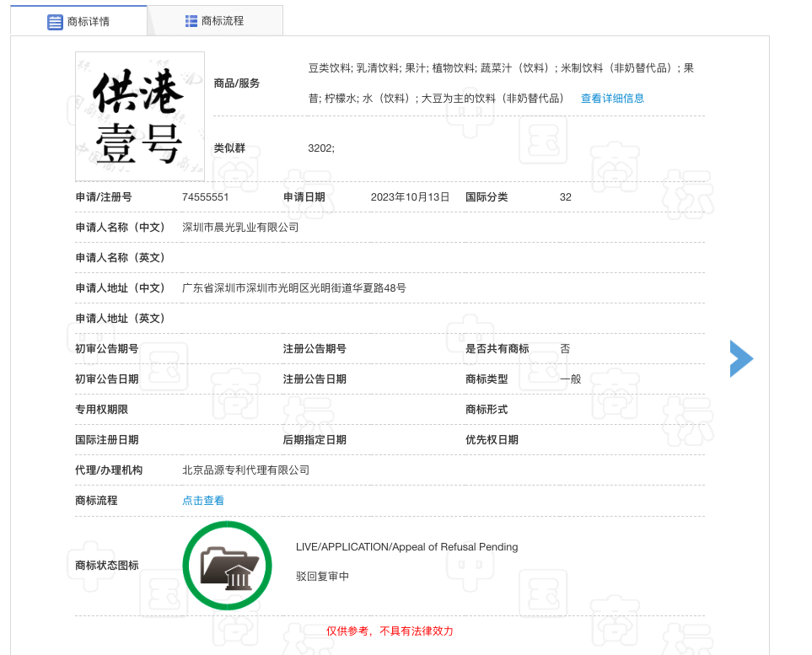
Task: Click the 商品/服务 label
Action: [237, 83]
